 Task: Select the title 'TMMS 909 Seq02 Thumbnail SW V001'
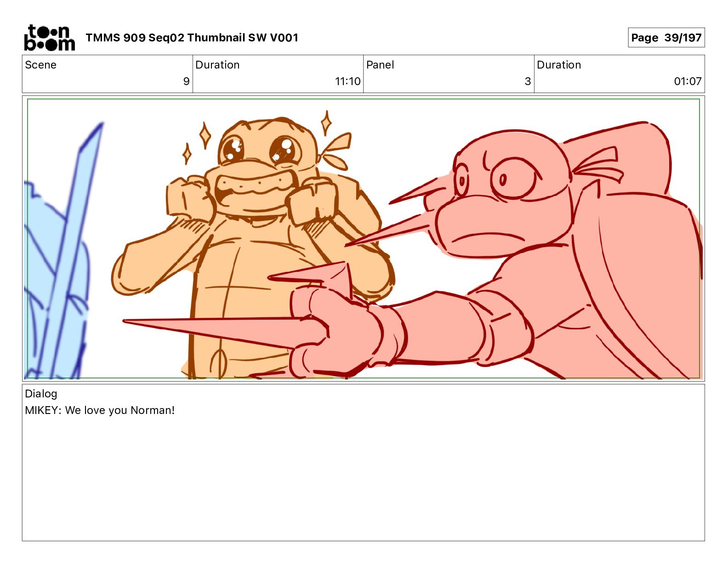(x=192, y=38)
